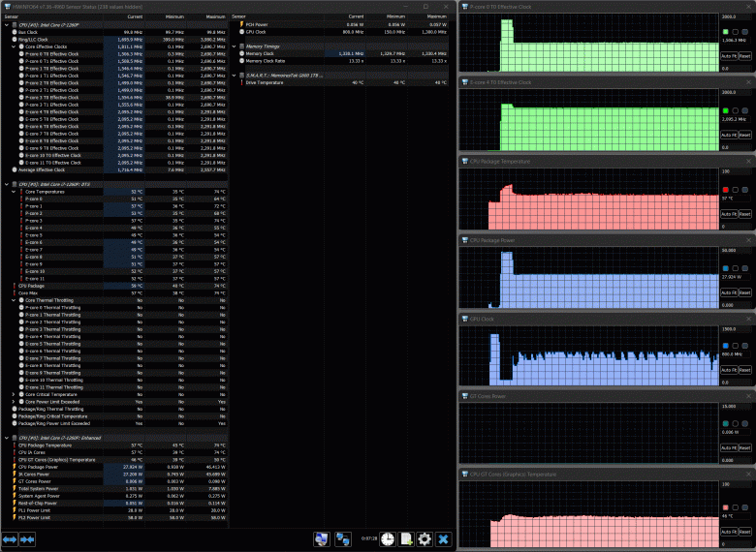Image resolution: width=756 pixels, height=552 pixels.
Task: Click the network connected computers icon
Action: point(343,539)
